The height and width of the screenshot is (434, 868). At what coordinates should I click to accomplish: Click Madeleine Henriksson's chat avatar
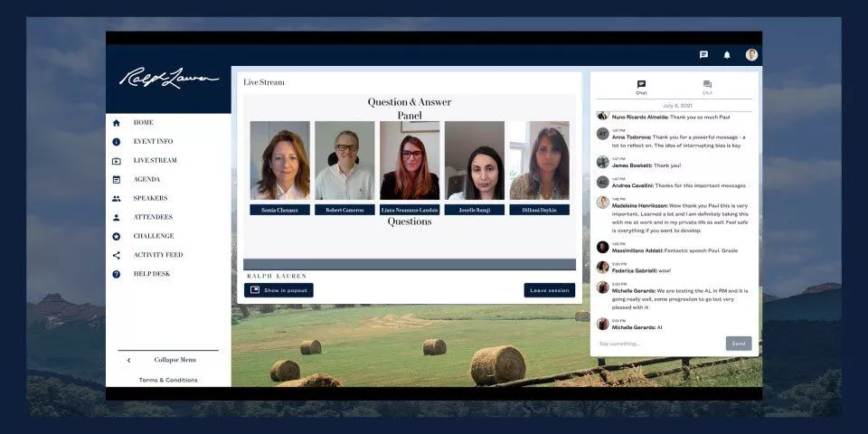603,202
